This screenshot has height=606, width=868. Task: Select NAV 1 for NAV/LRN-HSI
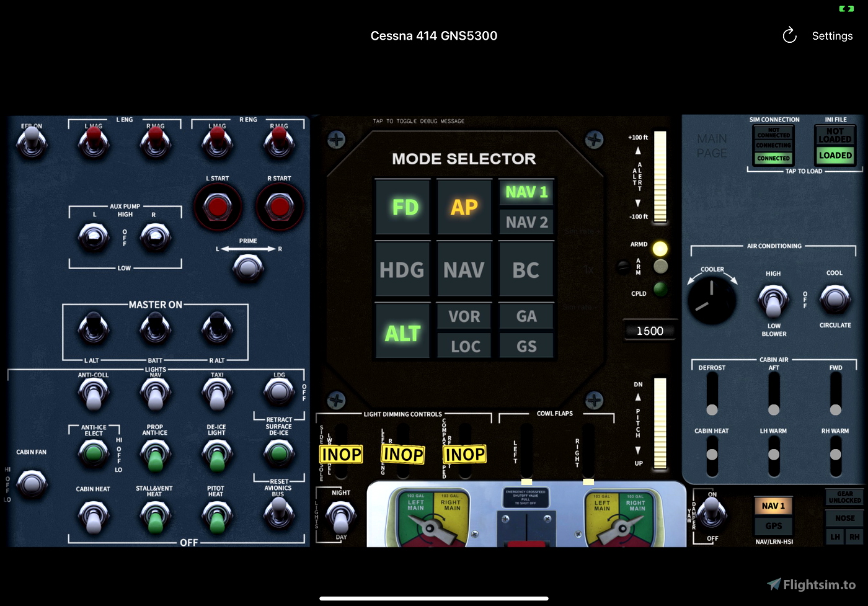pos(773,506)
